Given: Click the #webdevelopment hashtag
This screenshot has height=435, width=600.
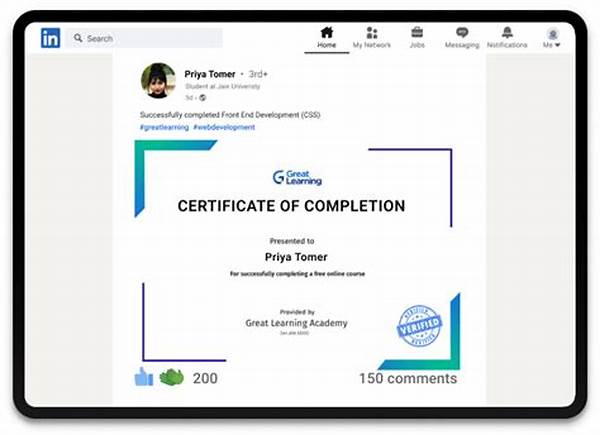Looking at the screenshot, I should click(x=224, y=127).
